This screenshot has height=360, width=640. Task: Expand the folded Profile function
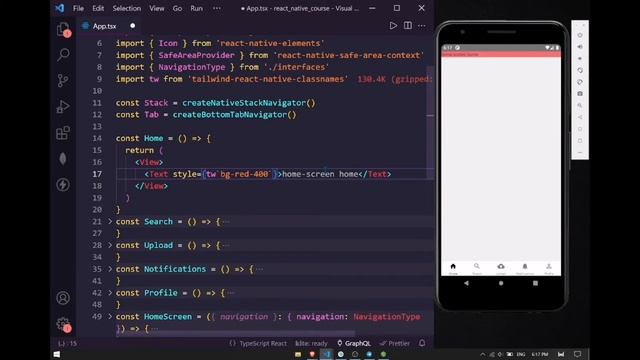[110, 293]
